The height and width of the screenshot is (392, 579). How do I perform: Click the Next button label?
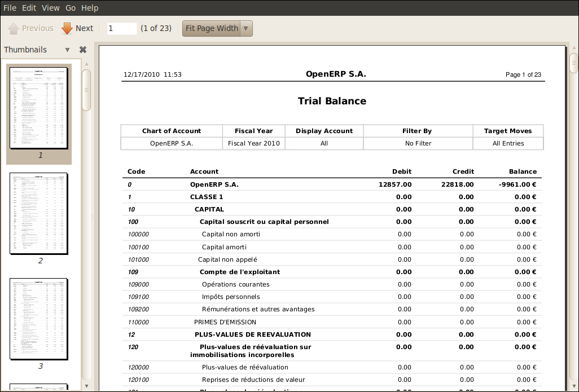84,28
